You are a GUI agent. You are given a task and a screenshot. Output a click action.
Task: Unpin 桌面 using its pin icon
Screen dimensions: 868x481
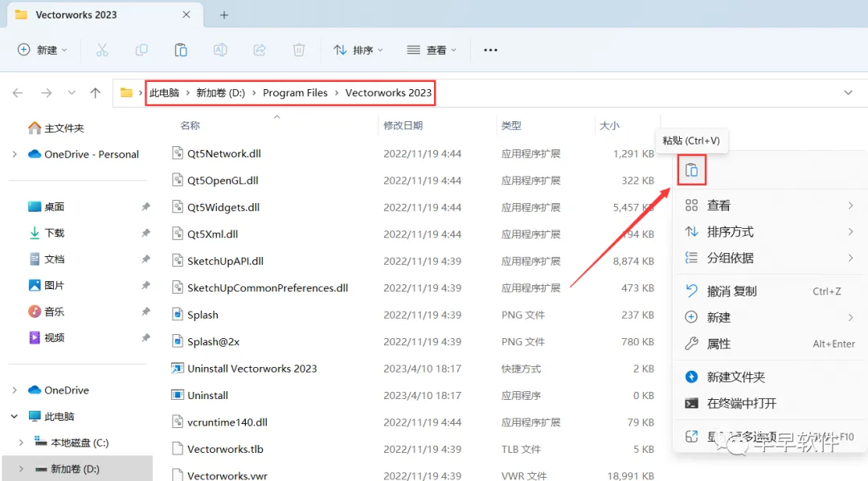[x=145, y=207]
